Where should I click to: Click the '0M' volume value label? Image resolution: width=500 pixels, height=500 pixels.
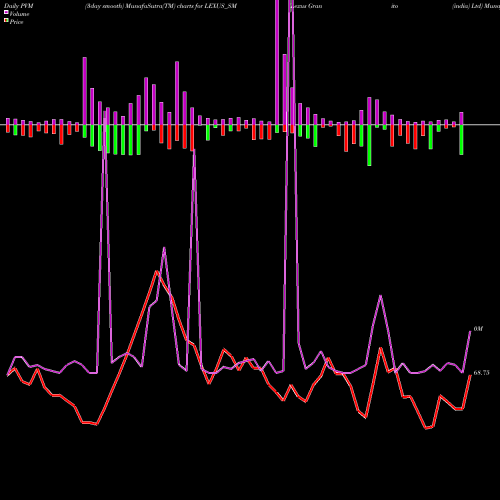click(478, 329)
